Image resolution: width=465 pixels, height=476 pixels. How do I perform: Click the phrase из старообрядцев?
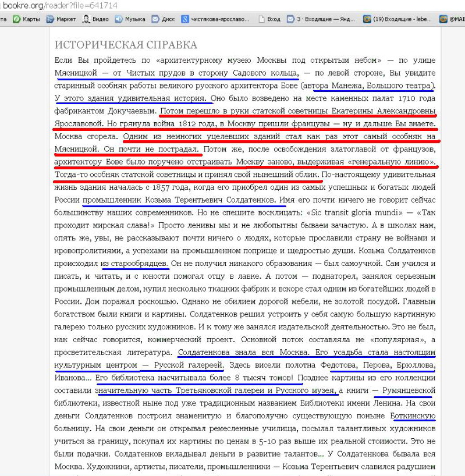coord(134,264)
